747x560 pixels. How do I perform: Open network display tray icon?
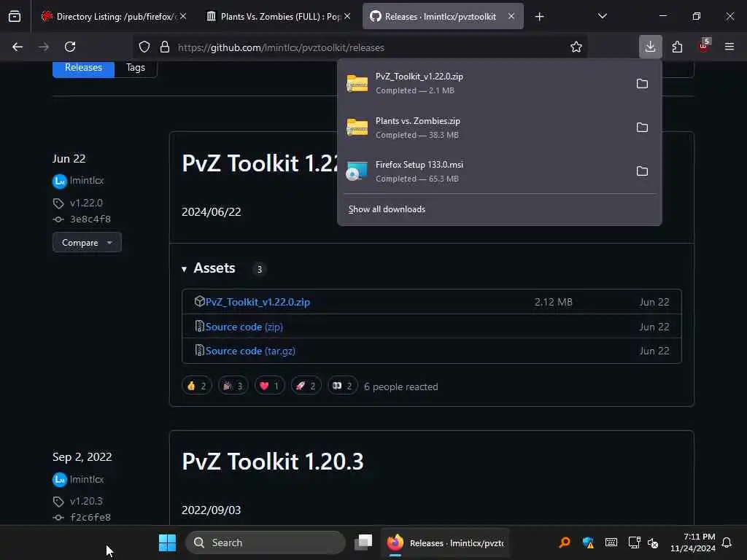pyautogui.click(x=634, y=542)
